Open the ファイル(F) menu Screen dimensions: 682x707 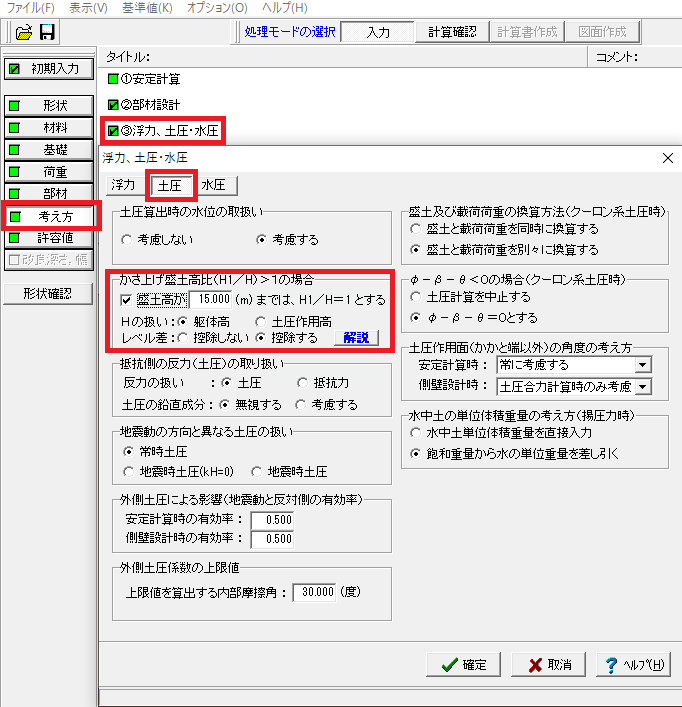[31, 8]
